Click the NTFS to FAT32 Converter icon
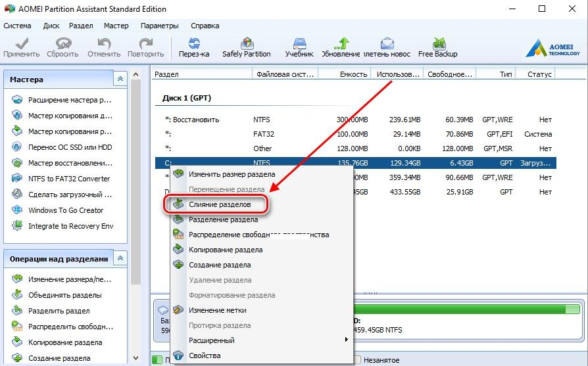The width and height of the screenshot is (588, 366). 17,178
